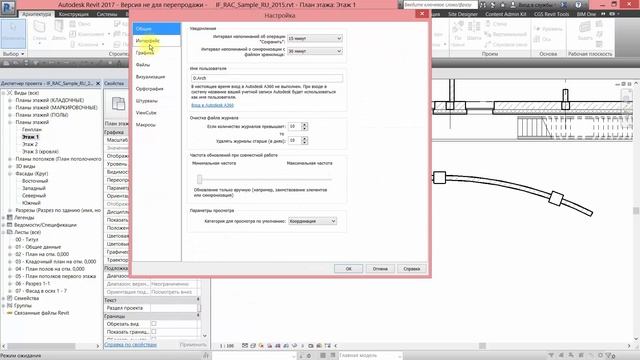Expand Планы этажей (ПОЛЫ) node
640x360 pixels.
(x=10, y=115)
